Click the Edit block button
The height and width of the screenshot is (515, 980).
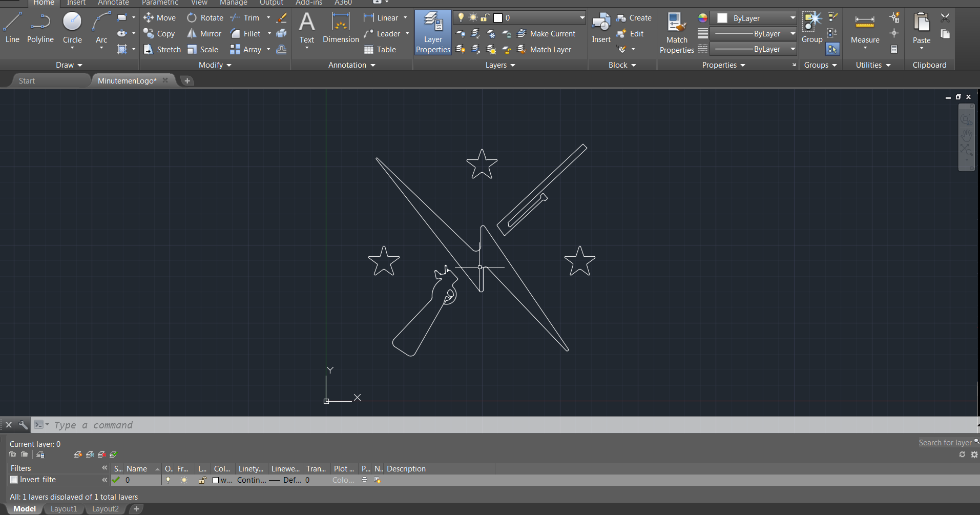point(630,34)
